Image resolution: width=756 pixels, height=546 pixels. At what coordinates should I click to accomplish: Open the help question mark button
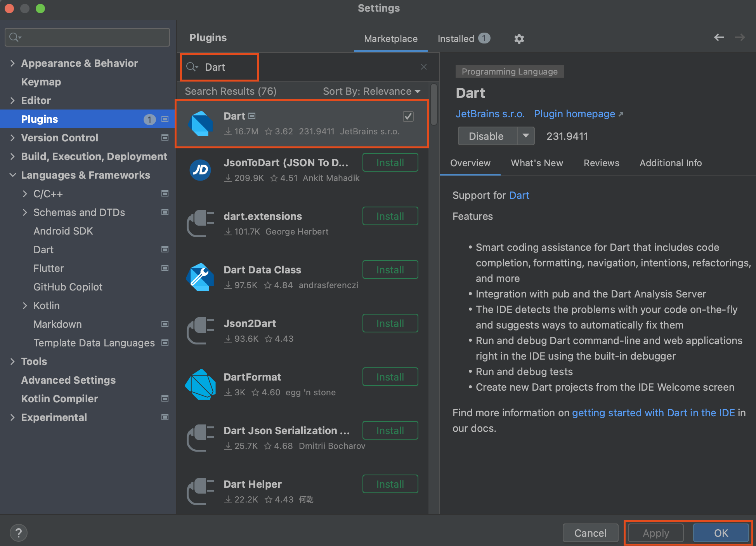coord(18,533)
